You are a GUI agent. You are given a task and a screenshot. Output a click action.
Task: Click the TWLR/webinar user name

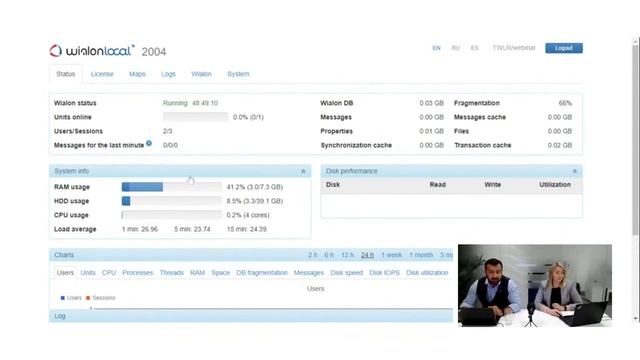coord(514,48)
